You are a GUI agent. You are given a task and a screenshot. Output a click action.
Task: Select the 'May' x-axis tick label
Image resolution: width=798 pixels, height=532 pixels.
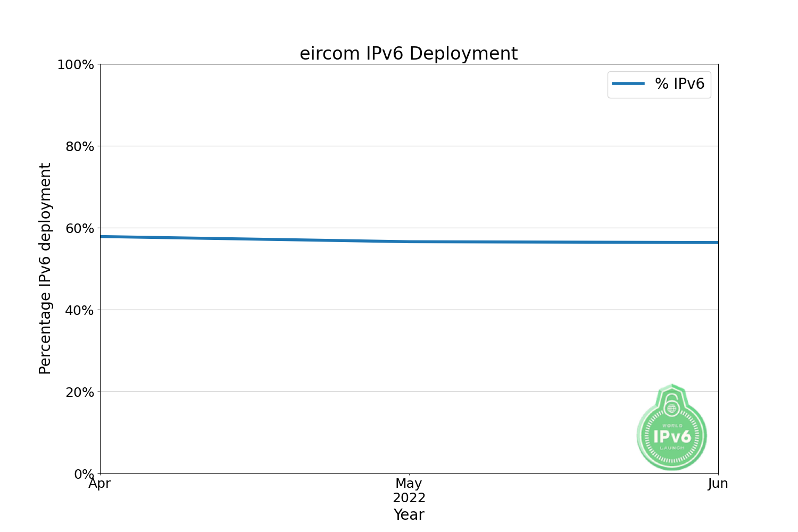[409, 484]
